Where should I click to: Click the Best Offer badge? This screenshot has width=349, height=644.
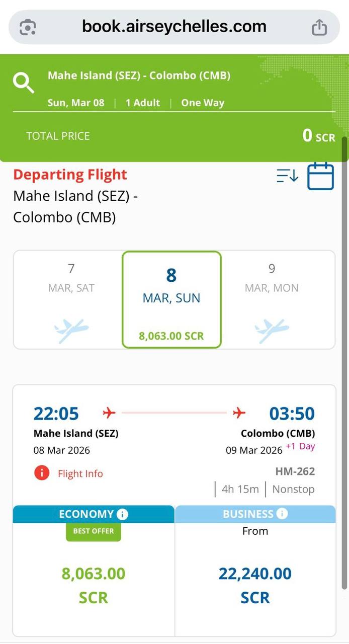click(94, 531)
